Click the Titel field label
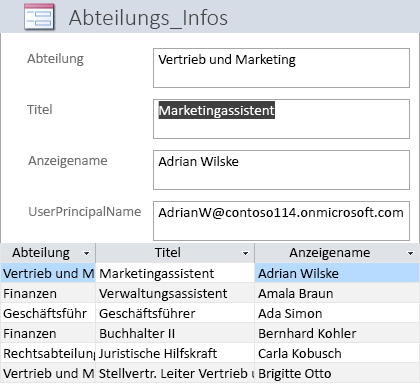Image resolution: width=420 pixels, height=384 pixels. pos(40,110)
